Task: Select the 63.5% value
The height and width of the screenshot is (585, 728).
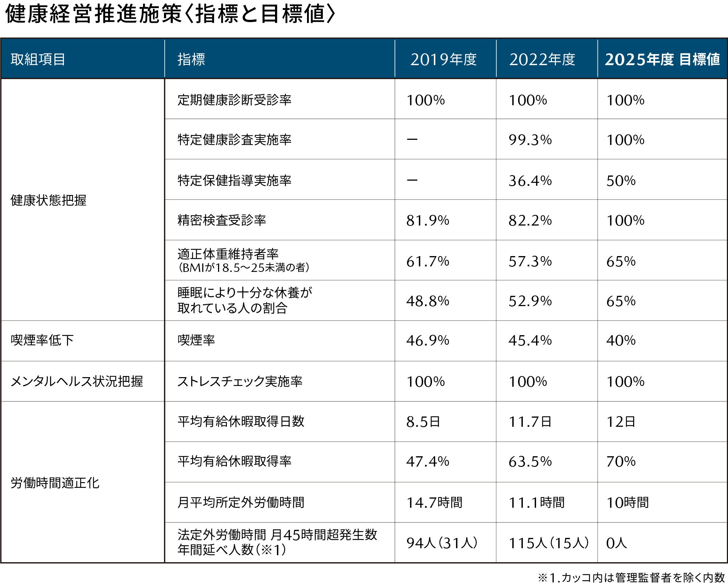Action: pos(530,461)
